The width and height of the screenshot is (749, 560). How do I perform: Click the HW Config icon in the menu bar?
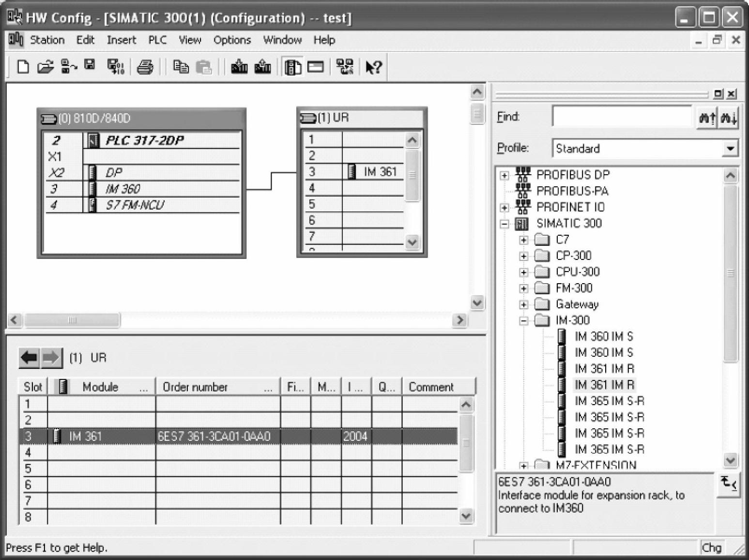point(15,39)
